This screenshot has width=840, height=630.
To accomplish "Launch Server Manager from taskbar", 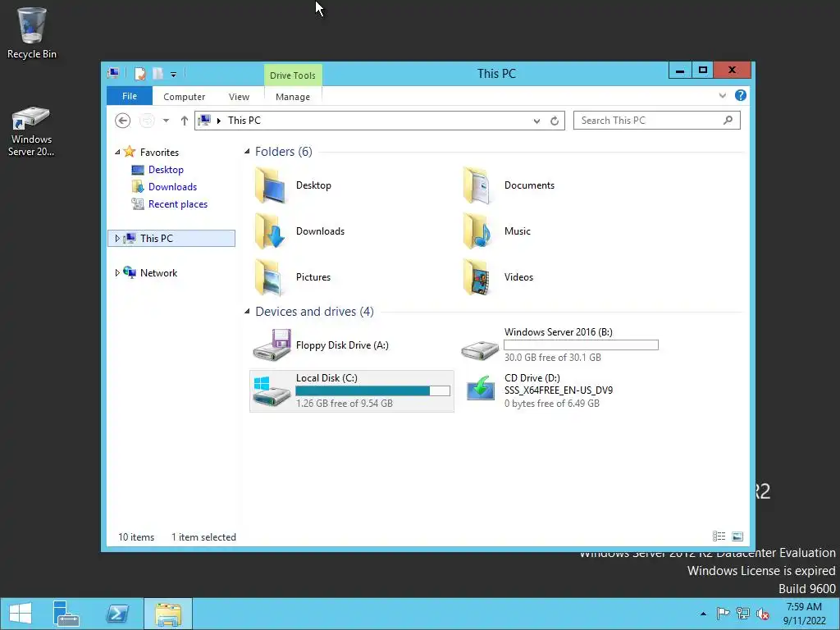I will coord(66,614).
